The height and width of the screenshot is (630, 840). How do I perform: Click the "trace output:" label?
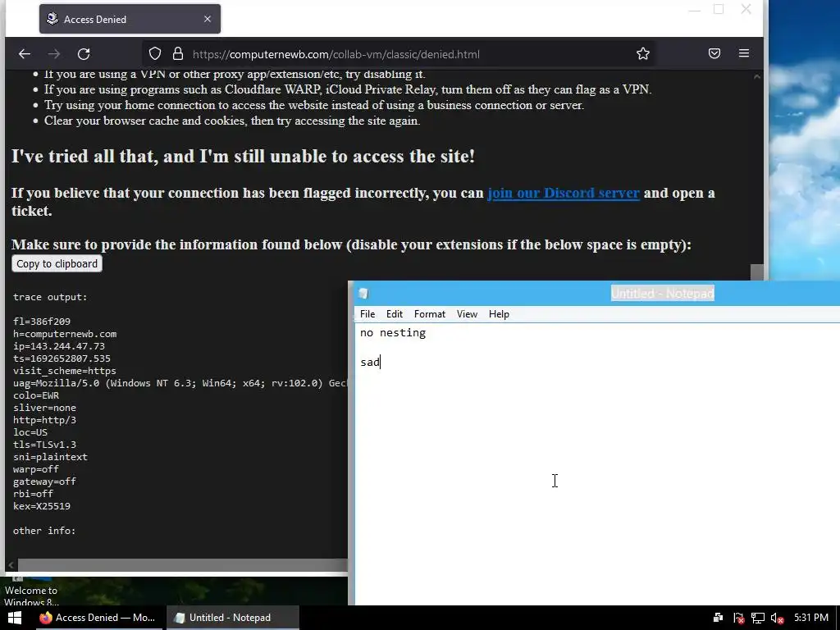(50, 297)
